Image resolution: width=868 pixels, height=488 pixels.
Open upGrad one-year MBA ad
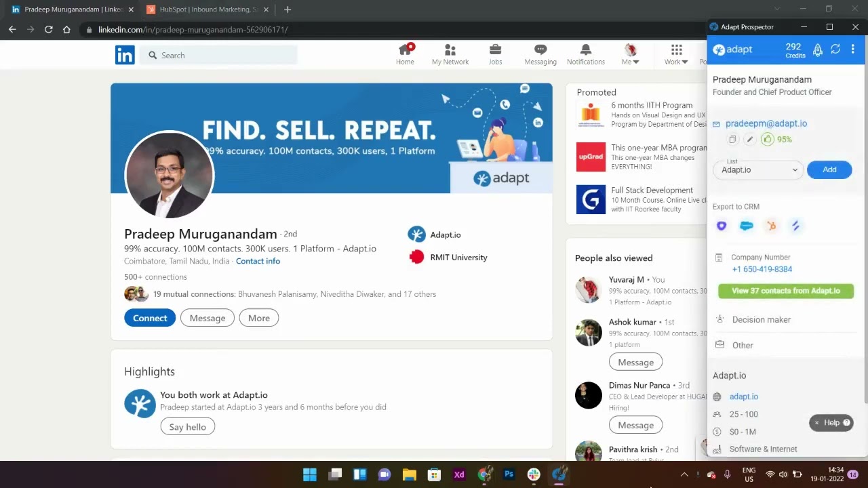pyautogui.click(x=659, y=148)
